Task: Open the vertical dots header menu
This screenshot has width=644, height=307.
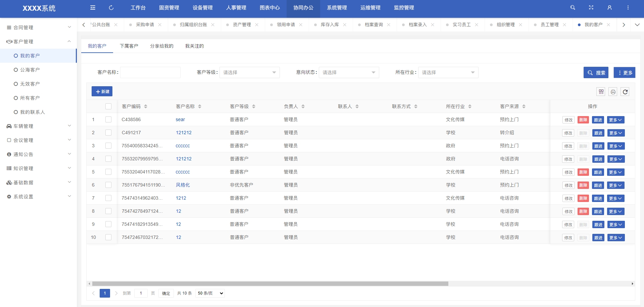Action: (x=628, y=7)
